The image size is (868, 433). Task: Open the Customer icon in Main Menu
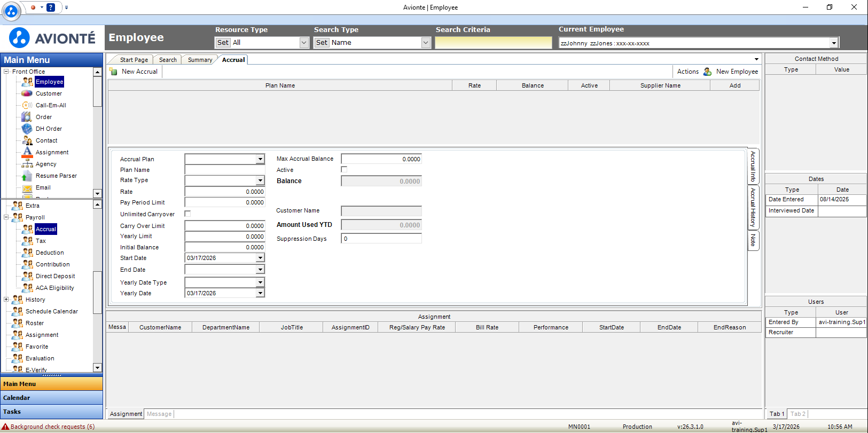click(27, 93)
